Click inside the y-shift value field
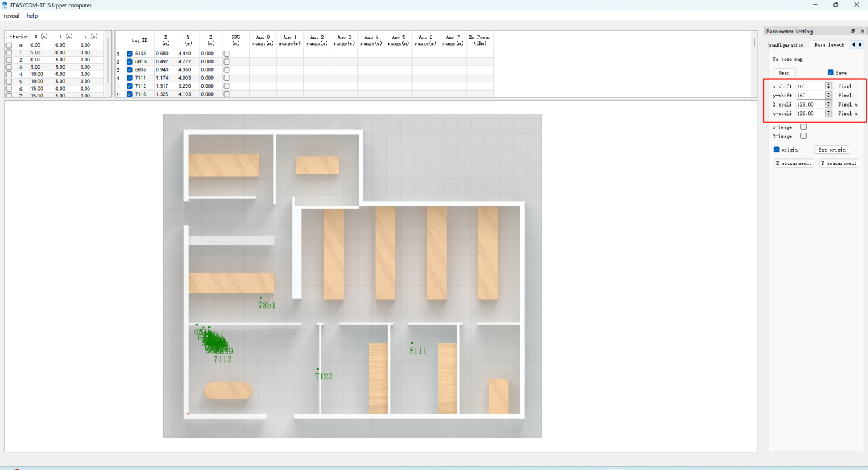 [810, 95]
